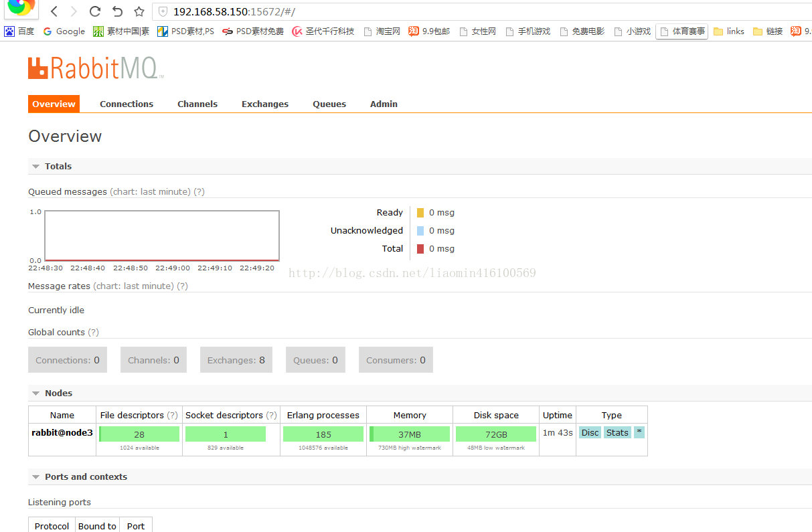The height and width of the screenshot is (532, 812).
Task: Click the address bar URL field
Action: [x=482, y=12]
